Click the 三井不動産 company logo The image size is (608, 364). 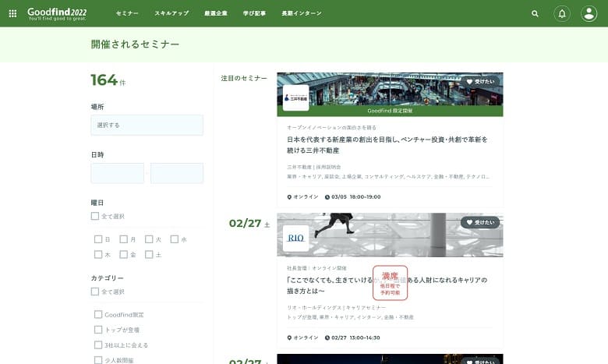click(x=296, y=98)
